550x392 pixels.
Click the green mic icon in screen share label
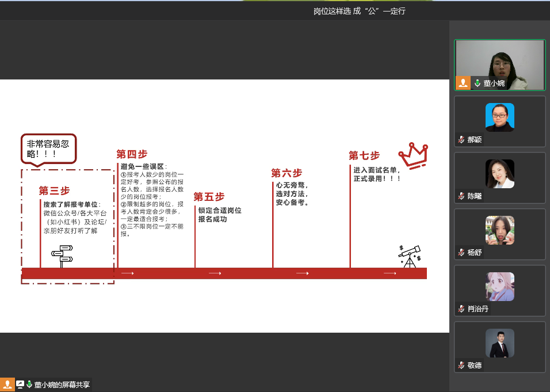tap(29, 385)
